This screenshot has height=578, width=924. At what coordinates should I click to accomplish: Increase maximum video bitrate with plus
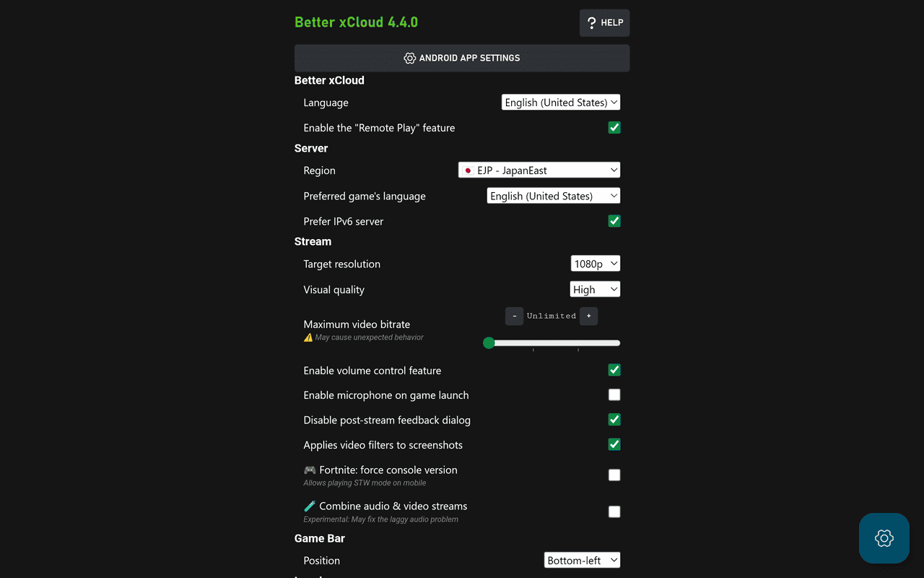click(589, 316)
